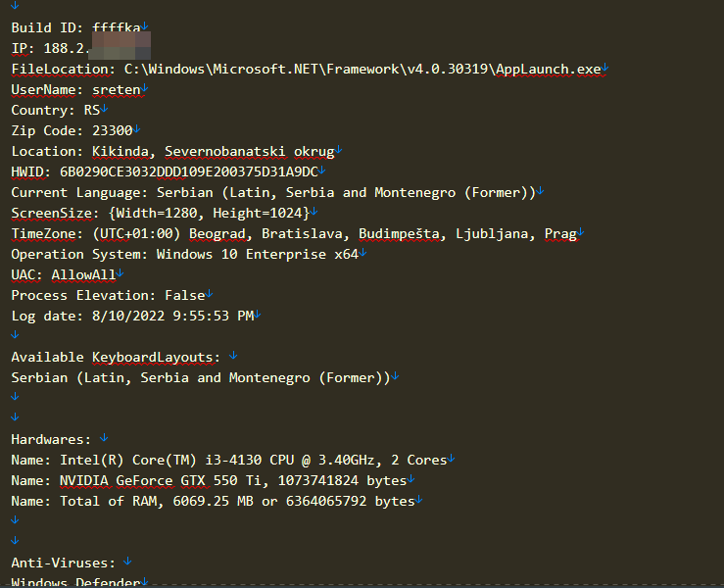Click the Intel Core i3-4130 CPU line
This screenshot has width=724, height=588.
tap(229, 460)
